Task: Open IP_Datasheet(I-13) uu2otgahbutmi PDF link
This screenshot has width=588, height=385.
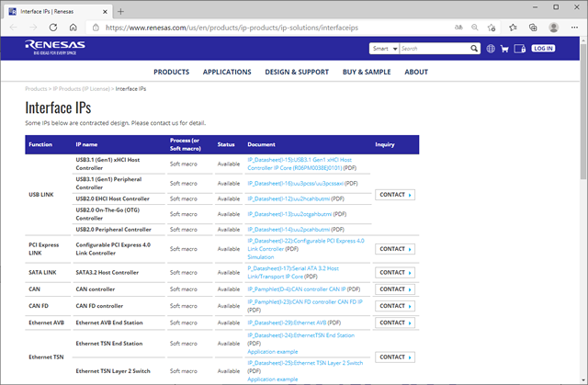Action: click(289, 214)
